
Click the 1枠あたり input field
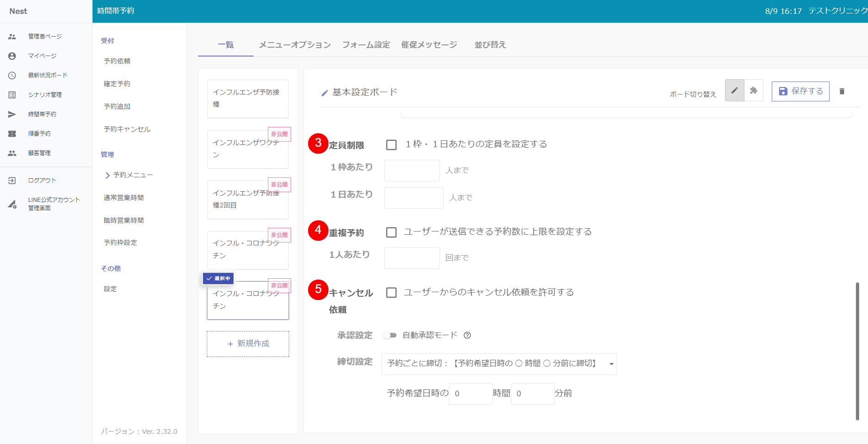coord(412,170)
